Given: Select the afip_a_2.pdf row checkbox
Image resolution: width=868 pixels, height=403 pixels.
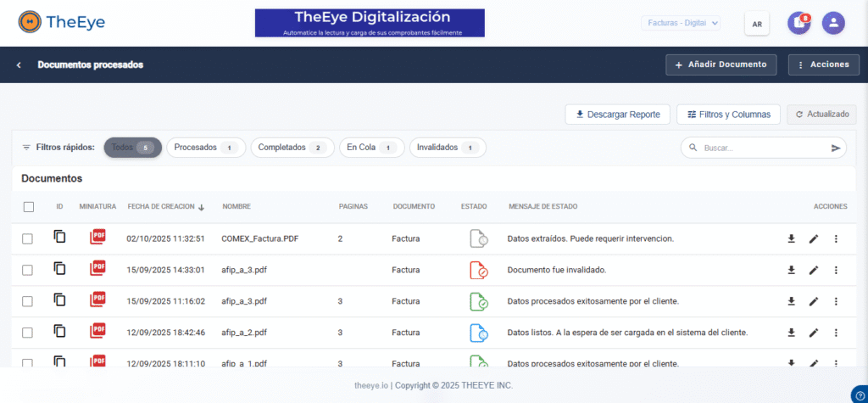Looking at the screenshot, I should (x=27, y=333).
